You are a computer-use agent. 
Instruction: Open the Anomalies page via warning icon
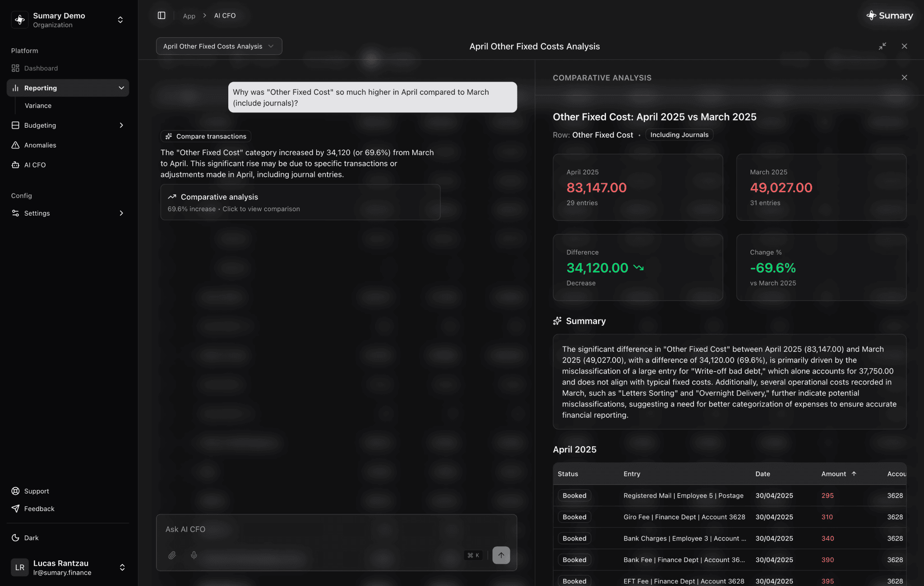tap(15, 145)
